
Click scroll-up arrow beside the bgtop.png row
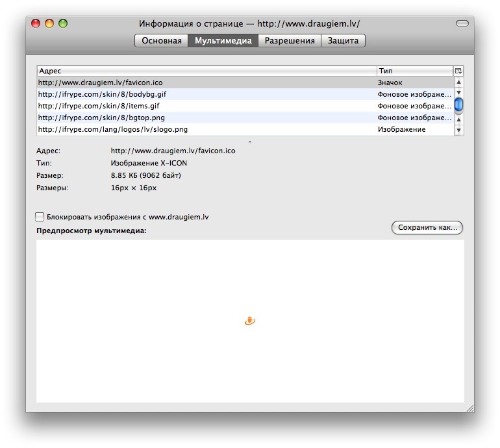pos(458,119)
